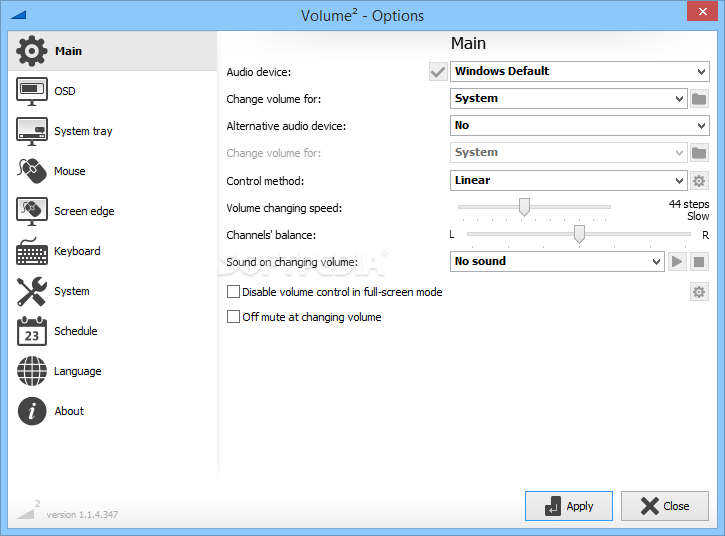Click the Volume changing speed slider handle
This screenshot has width=725, height=536.
coord(524,207)
